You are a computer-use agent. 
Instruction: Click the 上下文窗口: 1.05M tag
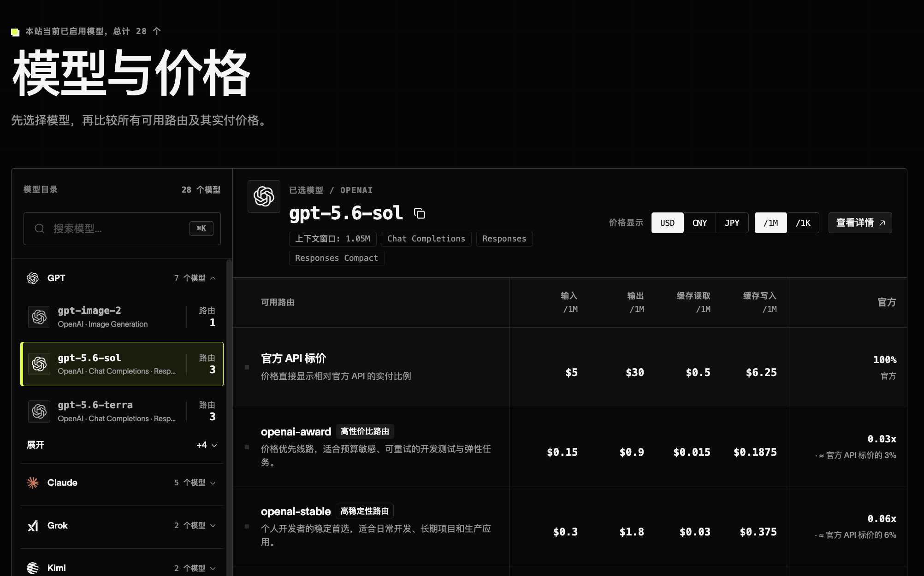click(332, 239)
